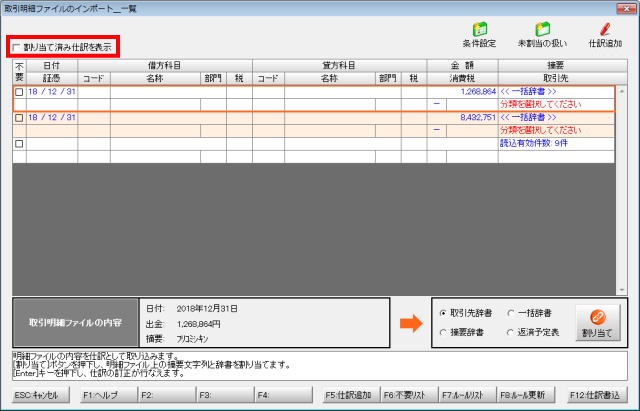Image resolution: width=640 pixels, height=411 pixels.
Task: Click the F3: function button
Action: pos(225,395)
